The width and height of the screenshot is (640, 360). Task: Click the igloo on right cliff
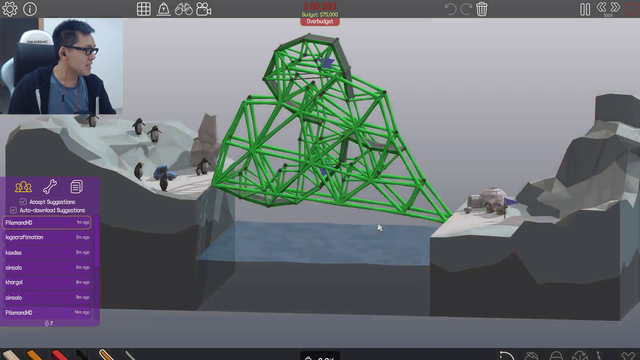point(487,200)
